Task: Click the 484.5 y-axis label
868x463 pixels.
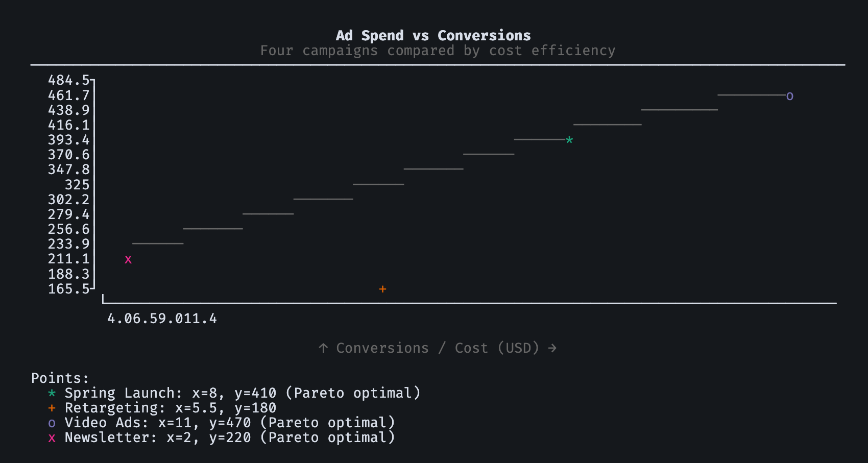Action: [x=68, y=80]
